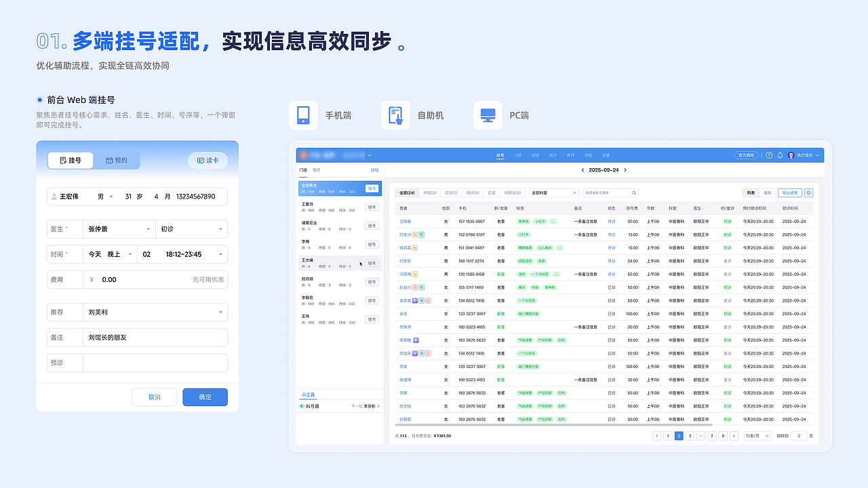Open the table column settings gear icon
Viewport: 868px width, 488px height.
808,192
